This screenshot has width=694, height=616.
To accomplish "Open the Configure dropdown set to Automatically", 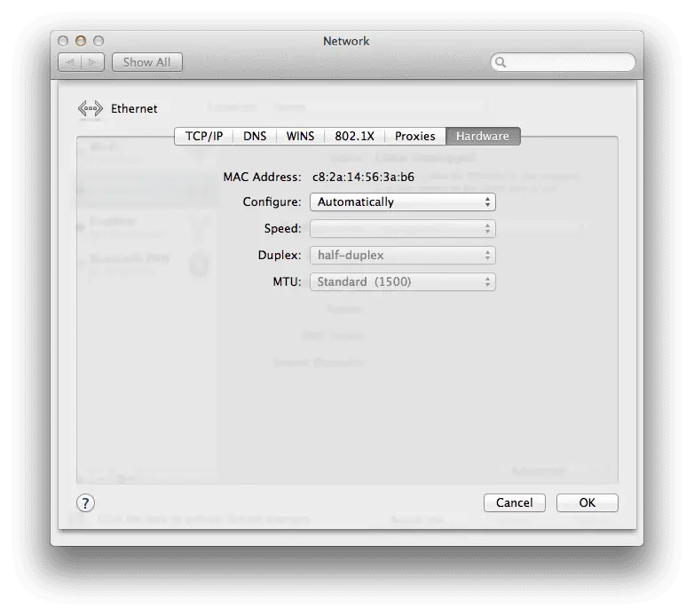I will (402, 201).
